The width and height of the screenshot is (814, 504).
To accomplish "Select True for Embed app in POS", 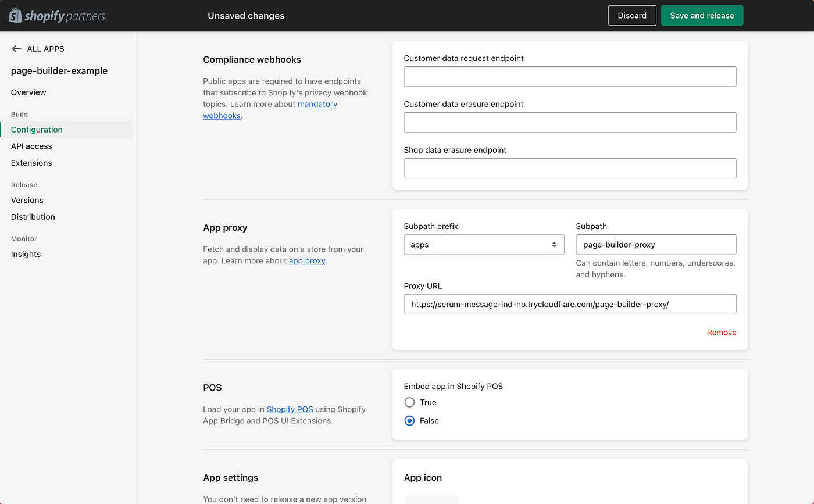I will [x=410, y=402].
